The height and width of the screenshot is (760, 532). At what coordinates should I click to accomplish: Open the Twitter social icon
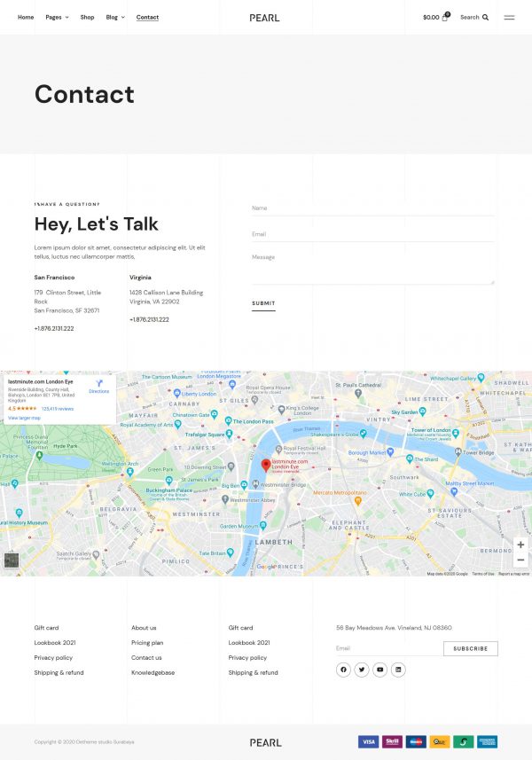click(x=362, y=670)
